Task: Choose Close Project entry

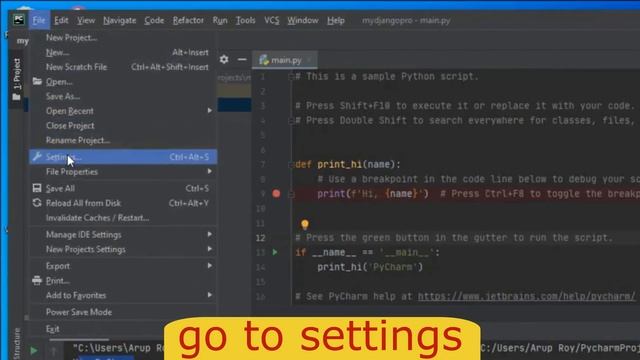Action: coord(123,126)
